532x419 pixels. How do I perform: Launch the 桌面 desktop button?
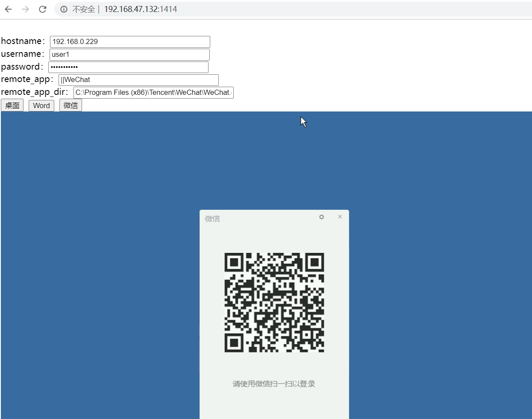(x=12, y=105)
